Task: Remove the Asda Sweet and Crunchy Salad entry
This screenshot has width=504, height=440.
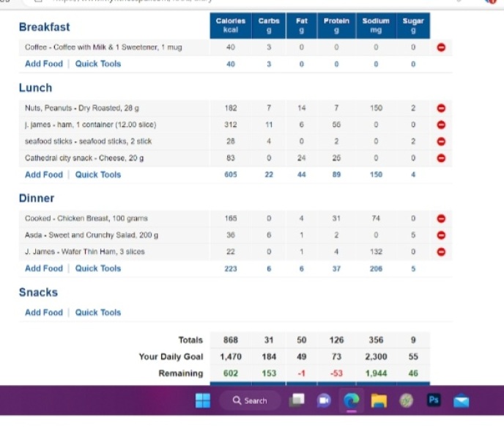Action: (x=441, y=235)
